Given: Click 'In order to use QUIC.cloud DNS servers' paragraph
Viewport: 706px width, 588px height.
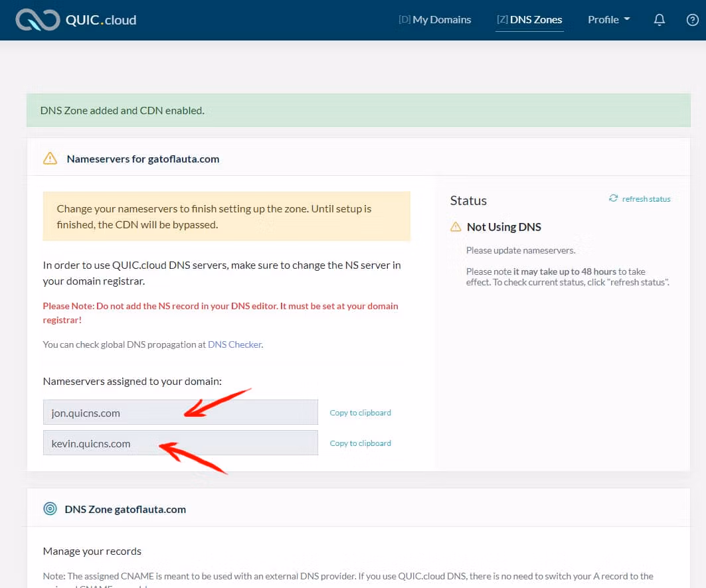Looking at the screenshot, I should click(222, 273).
